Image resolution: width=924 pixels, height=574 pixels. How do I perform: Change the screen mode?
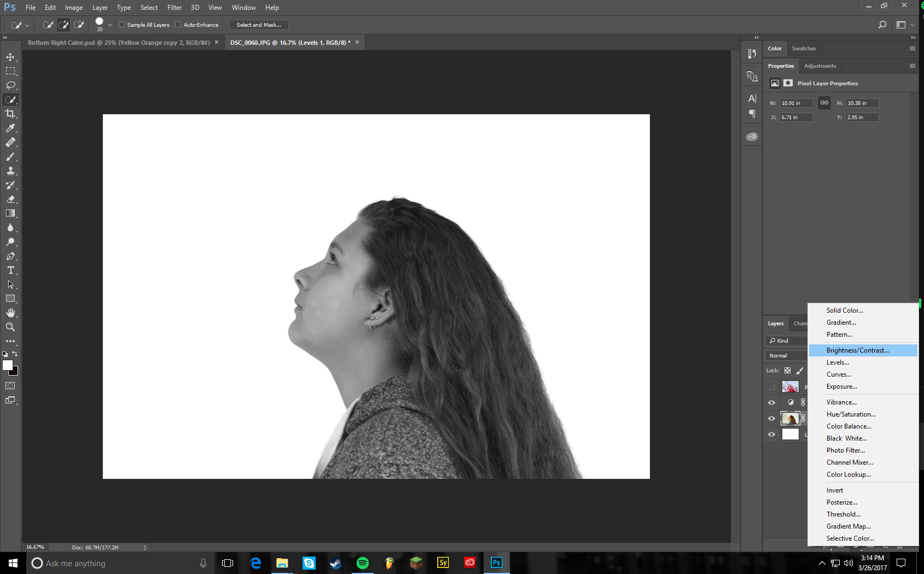(10, 400)
